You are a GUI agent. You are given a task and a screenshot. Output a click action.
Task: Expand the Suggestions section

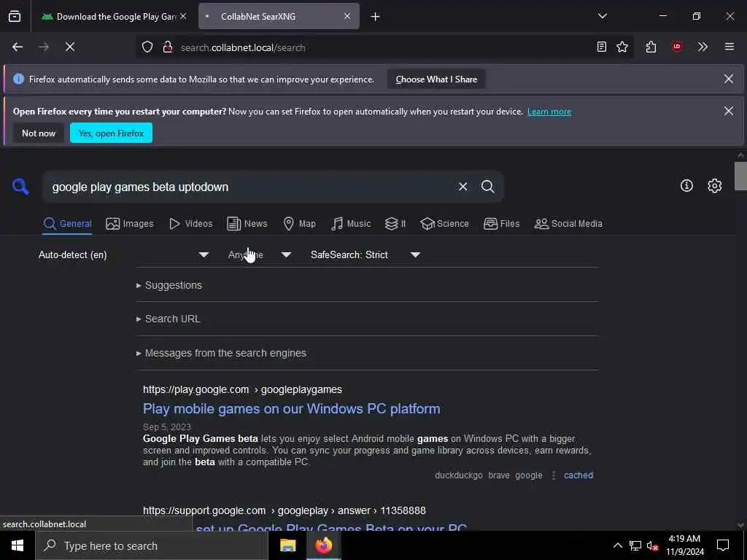click(169, 285)
